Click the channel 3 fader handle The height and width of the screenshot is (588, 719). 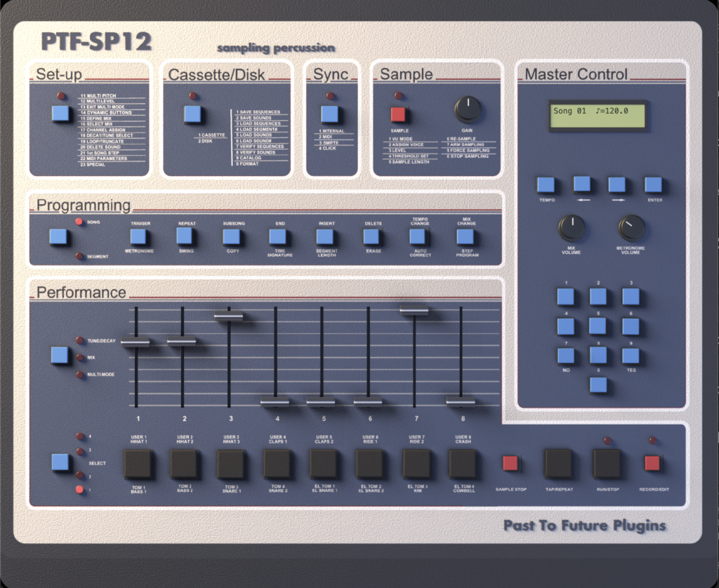[x=228, y=315]
